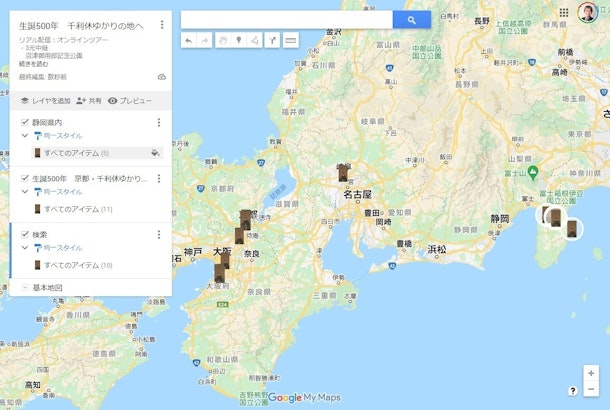The height and width of the screenshot is (410, 610).
Task: Select the add directions tool
Action: [x=273, y=40]
